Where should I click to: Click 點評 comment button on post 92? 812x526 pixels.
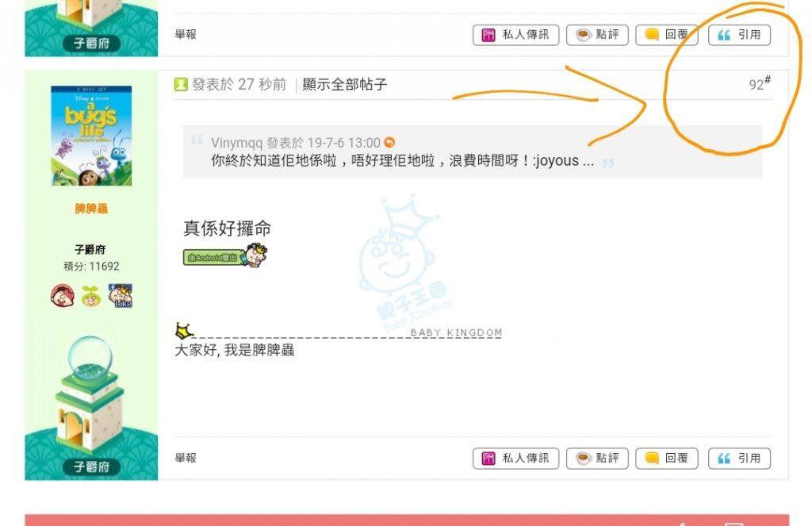pyautogui.click(x=597, y=458)
